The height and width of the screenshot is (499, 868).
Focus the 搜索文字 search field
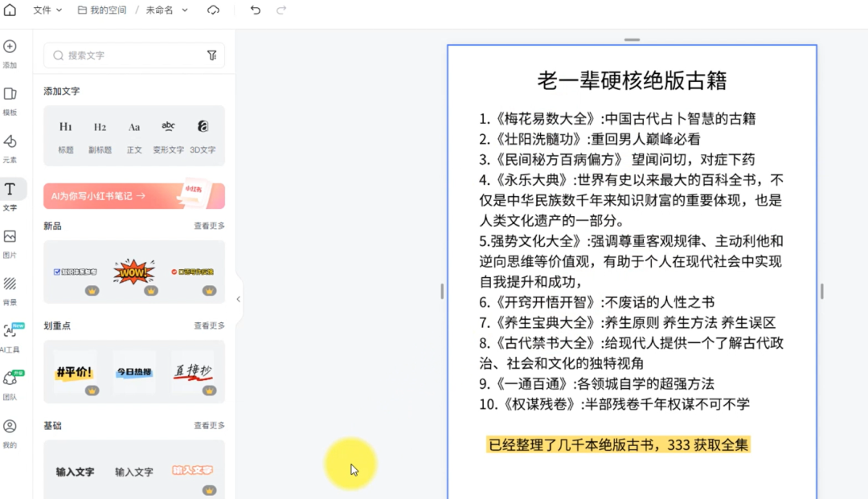click(134, 55)
